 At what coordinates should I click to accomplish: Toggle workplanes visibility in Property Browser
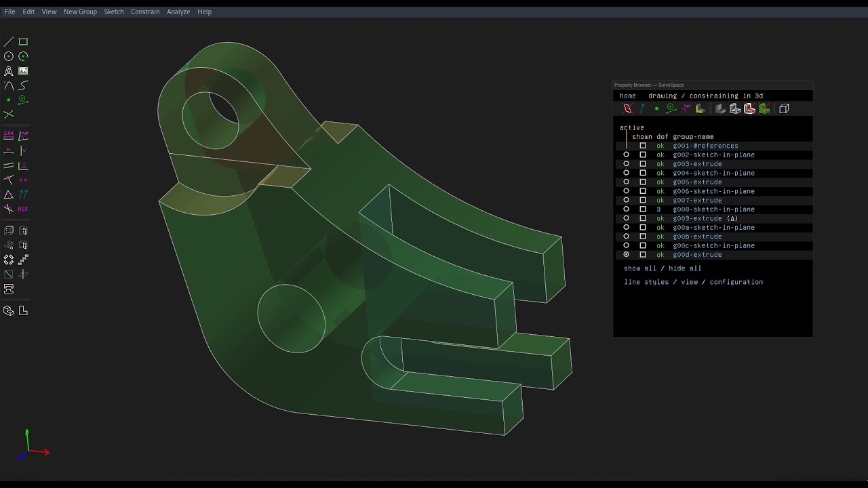click(x=627, y=108)
